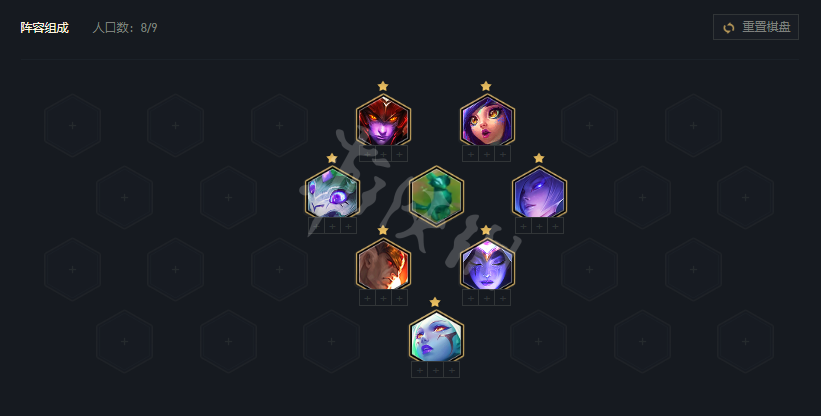Add item to middle slot under crowned closed-eyes champion
Image resolution: width=821 pixels, height=416 pixels.
click(487, 298)
